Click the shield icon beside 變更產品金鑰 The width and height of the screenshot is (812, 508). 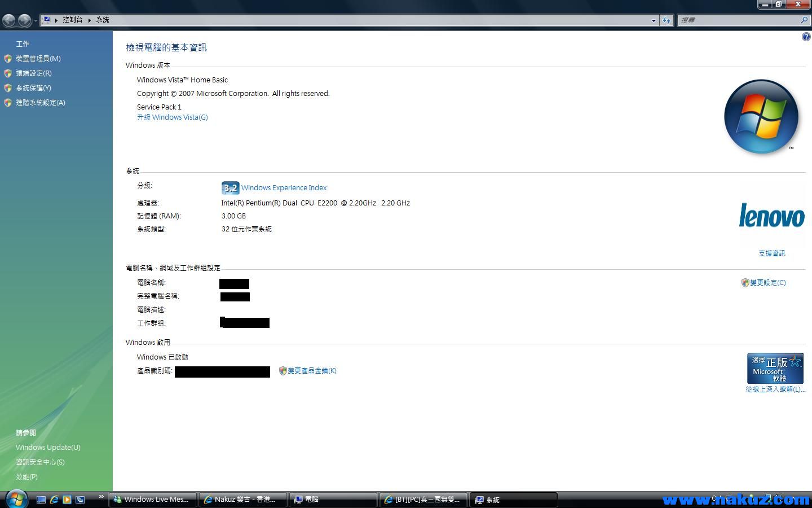[283, 371]
